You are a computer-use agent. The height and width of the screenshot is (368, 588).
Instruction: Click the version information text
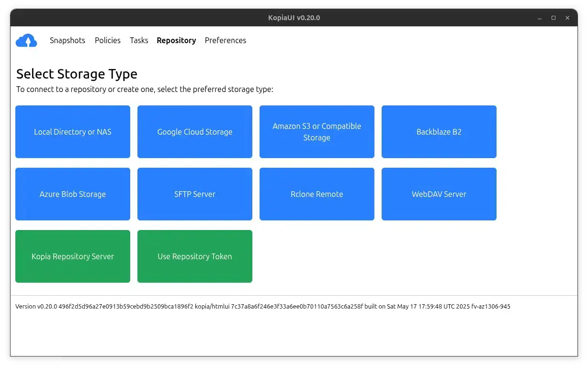(x=263, y=306)
